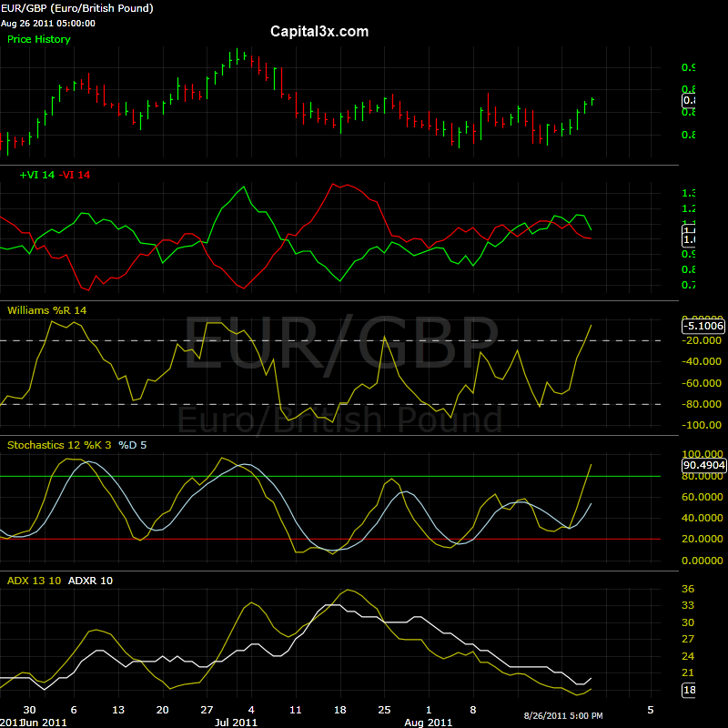
Task: Select the Aug 26 2011 05:00:00 timestamp
Action: (x=48, y=24)
